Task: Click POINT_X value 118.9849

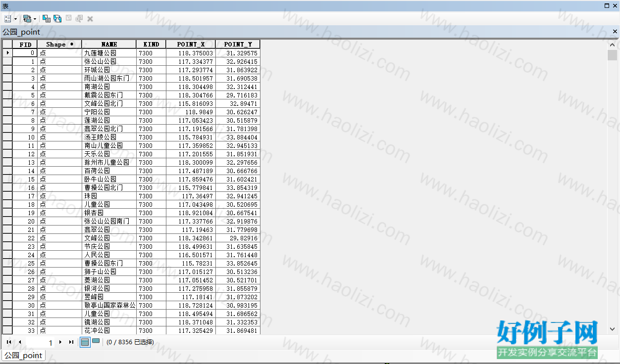Action: (191, 112)
